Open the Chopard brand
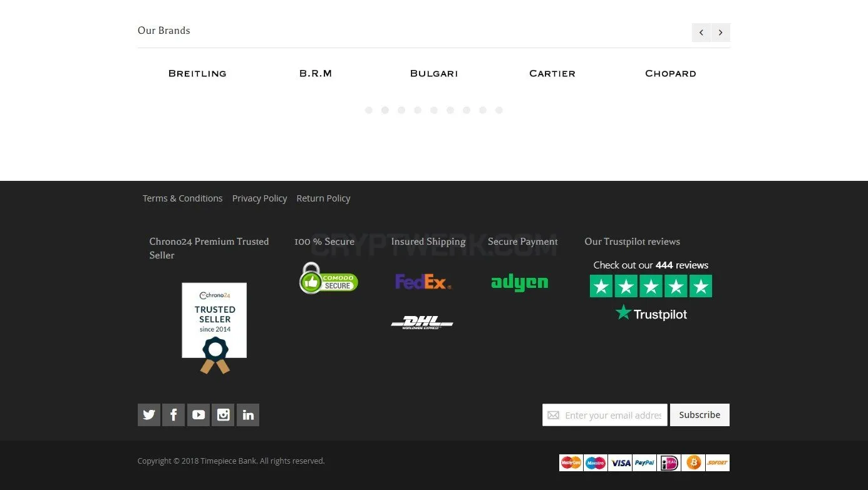The width and height of the screenshot is (868, 490). coord(671,73)
